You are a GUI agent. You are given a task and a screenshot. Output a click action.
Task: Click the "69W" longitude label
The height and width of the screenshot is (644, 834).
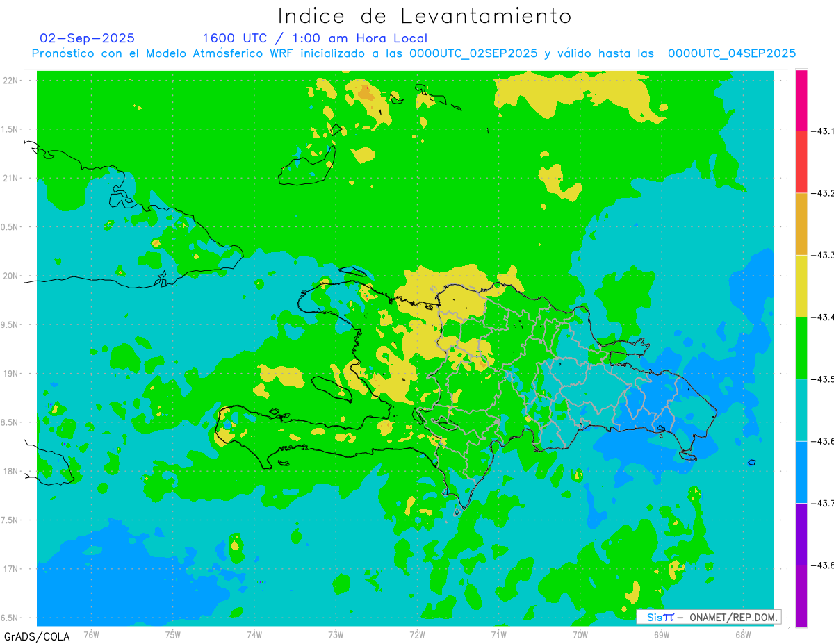click(661, 634)
